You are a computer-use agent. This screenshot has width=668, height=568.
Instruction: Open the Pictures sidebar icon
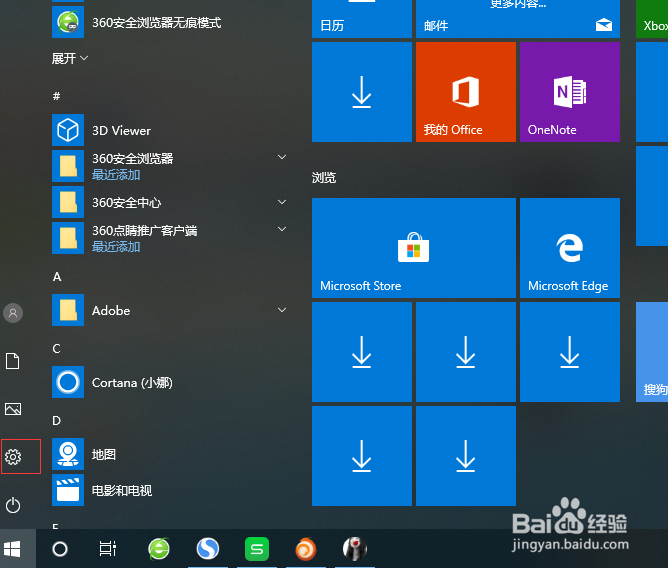(13, 409)
